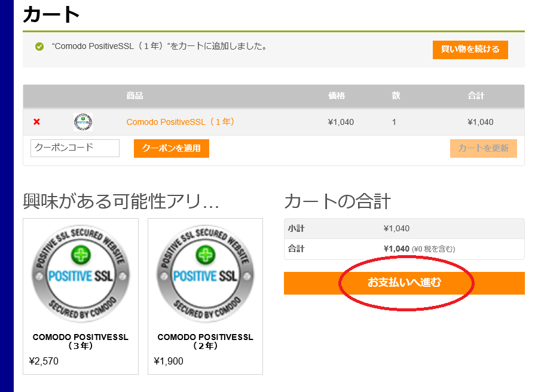Click the ¥1,900 price of the 2年 product
The width and height of the screenshot is (541, 392).
(x=169, y=361)
